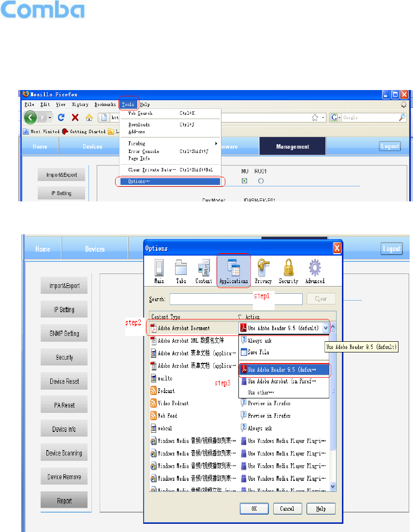This screenshot has height=532, width=413.
Task: Click the Firefox Back arrow button
Action: (30, 118)
